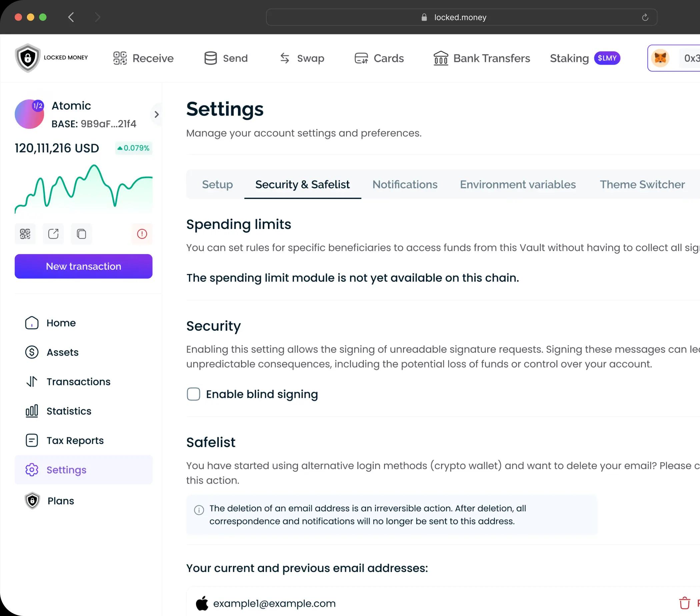Click the red alert warning icon
Viewport: 700px width, 616px height.
click(142, 234)
